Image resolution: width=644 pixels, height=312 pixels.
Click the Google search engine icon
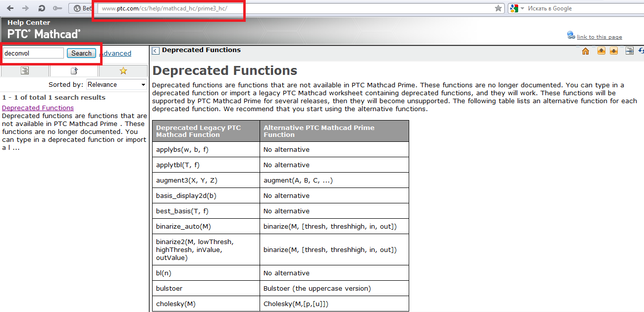click(514, 8)
